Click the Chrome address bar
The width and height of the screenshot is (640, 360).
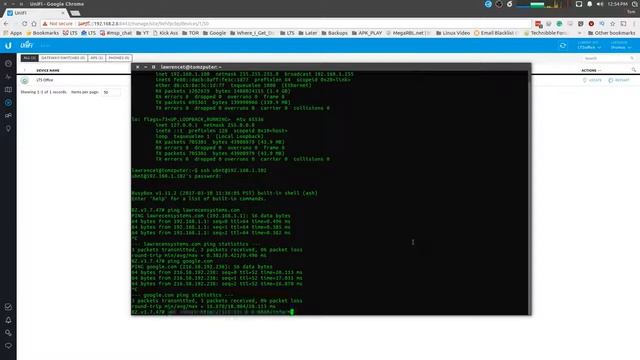point(286,24)
